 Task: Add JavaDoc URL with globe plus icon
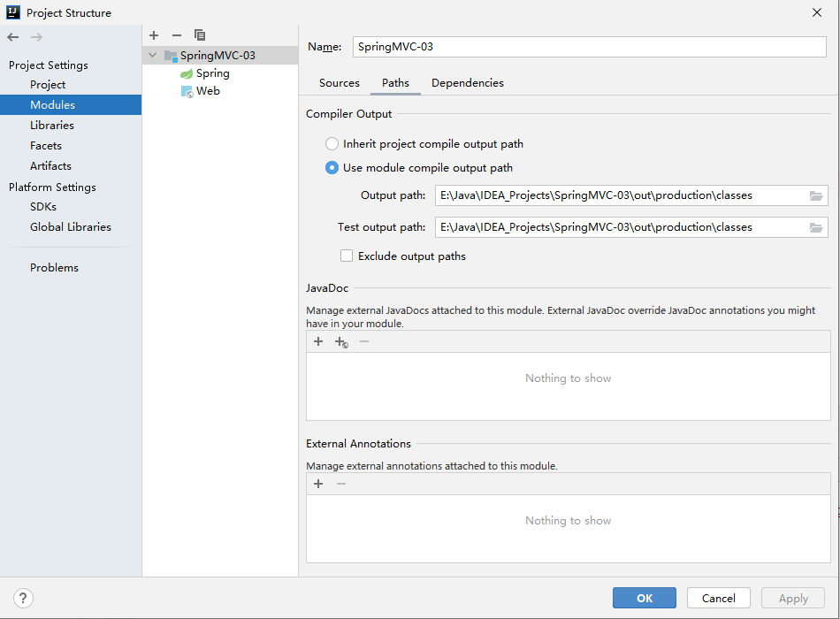click(341, 342)
